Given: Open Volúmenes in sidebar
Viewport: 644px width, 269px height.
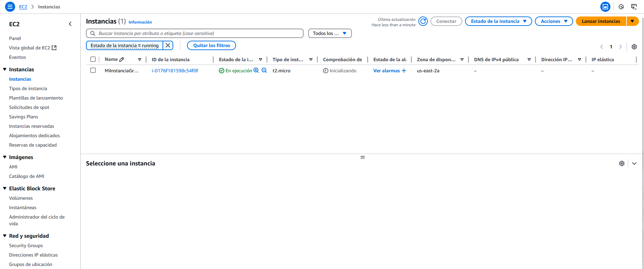Looking at the screenshot, I should [x=21, y=198].
